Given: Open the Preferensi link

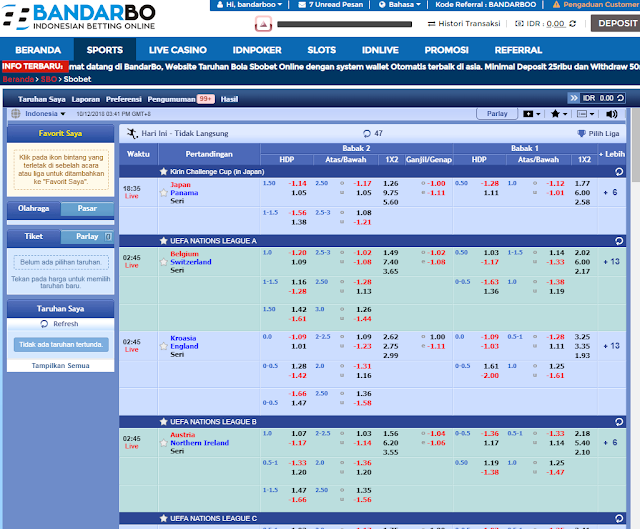Looking at the screenshot, I should [124, 99].
